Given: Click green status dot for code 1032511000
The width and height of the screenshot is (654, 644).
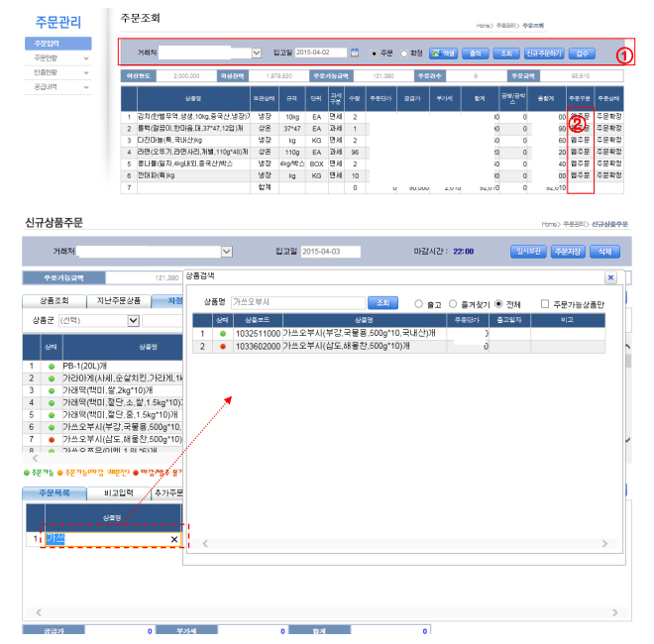Looking at the screenshot, I should tap(223, 334).
